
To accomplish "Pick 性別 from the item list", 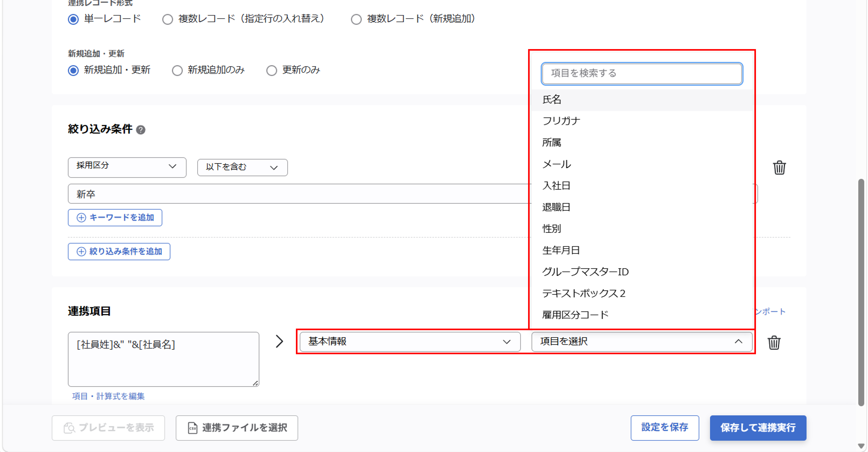I will 642,229.
